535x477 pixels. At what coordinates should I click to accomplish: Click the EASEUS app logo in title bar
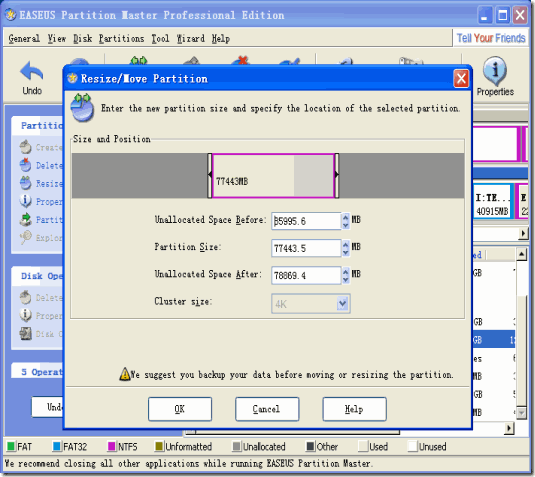pos(11,15)
